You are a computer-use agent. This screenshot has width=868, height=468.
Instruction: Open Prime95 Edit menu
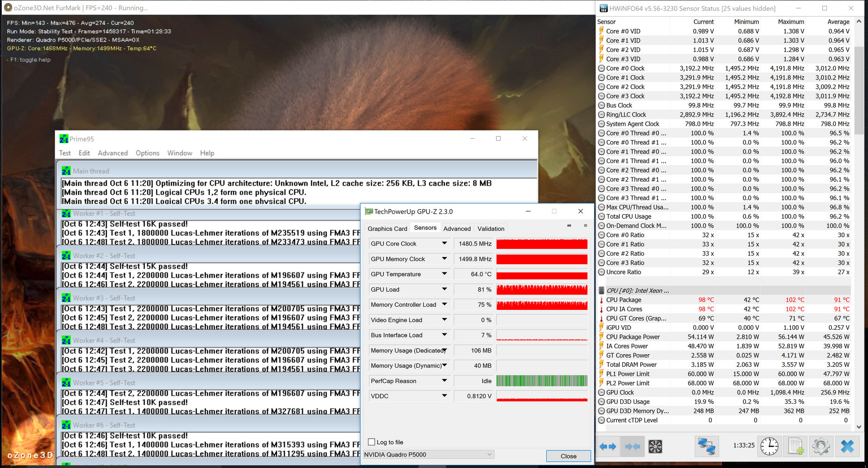coord(84,153)
